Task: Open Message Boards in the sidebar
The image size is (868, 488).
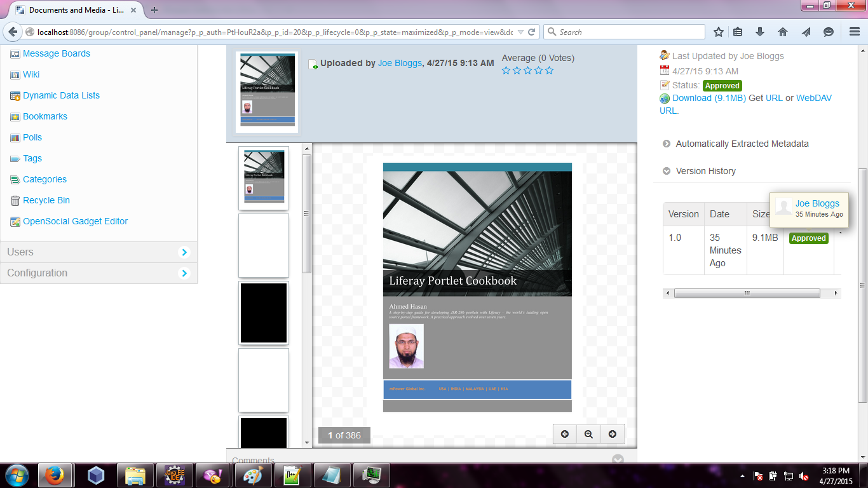Action: pos(57,53)
